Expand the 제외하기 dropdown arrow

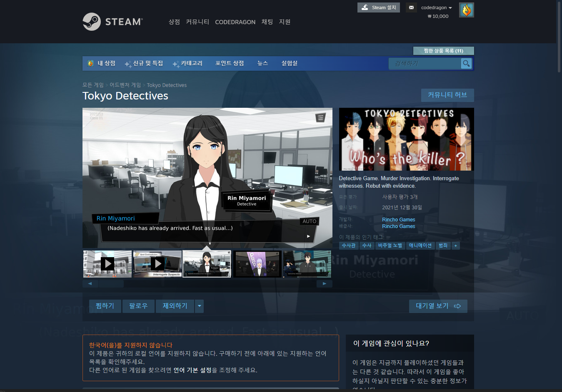[199, 306]
